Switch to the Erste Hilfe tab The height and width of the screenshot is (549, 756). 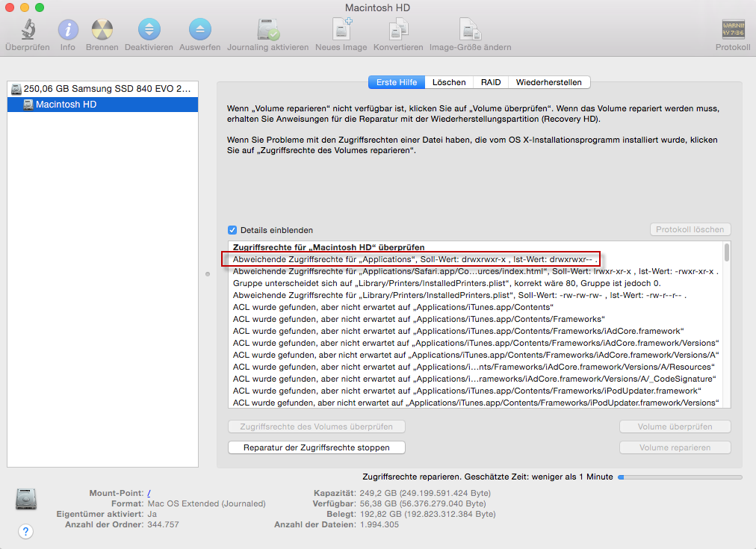[x=397, y=82]
